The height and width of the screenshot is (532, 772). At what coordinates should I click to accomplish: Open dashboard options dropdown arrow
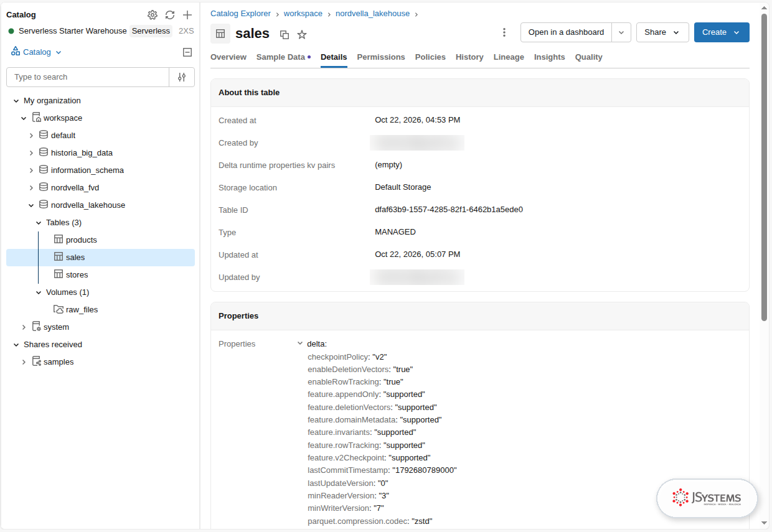[x=621, y=32]
